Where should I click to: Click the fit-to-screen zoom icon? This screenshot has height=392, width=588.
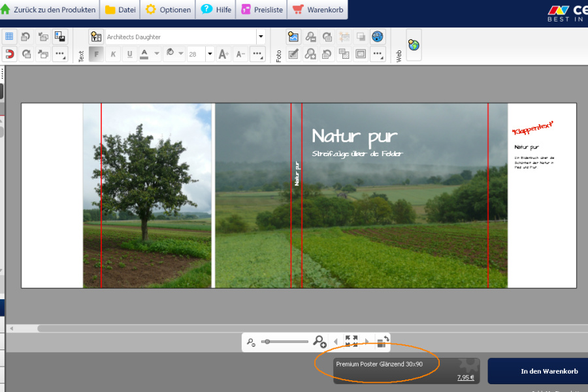pyautogui.click(x=351, y=341)
